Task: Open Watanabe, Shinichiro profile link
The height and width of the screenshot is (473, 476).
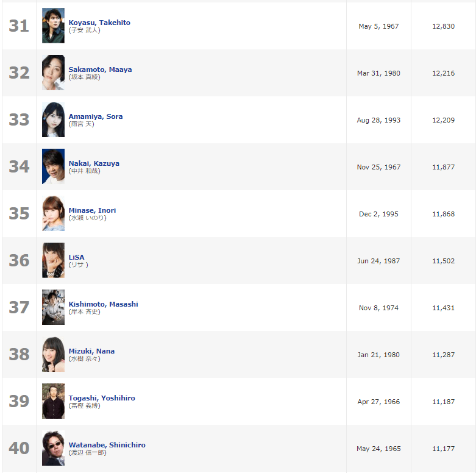Action: 107,445
